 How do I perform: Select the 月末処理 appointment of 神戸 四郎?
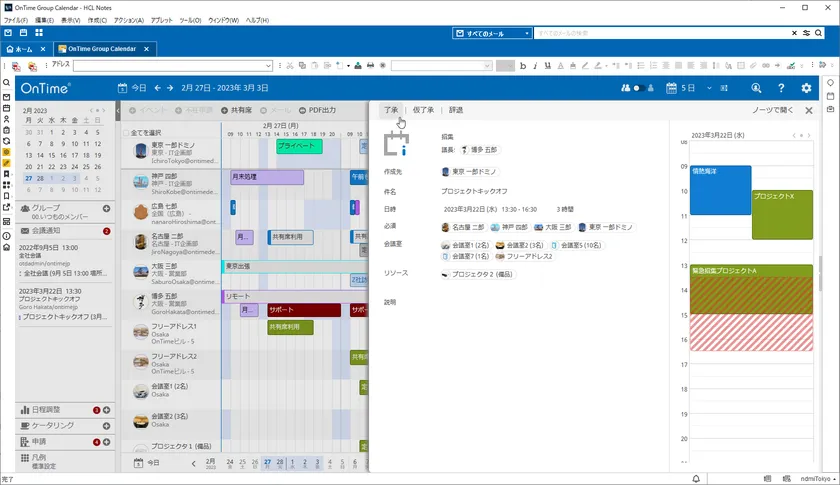pyautogui.click(x=267, y=177)
